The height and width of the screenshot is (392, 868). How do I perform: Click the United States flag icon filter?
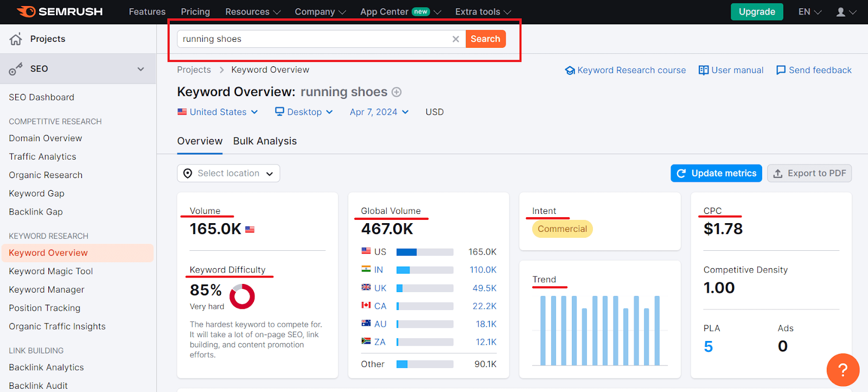pyautogui.click(x=182, y=112)
